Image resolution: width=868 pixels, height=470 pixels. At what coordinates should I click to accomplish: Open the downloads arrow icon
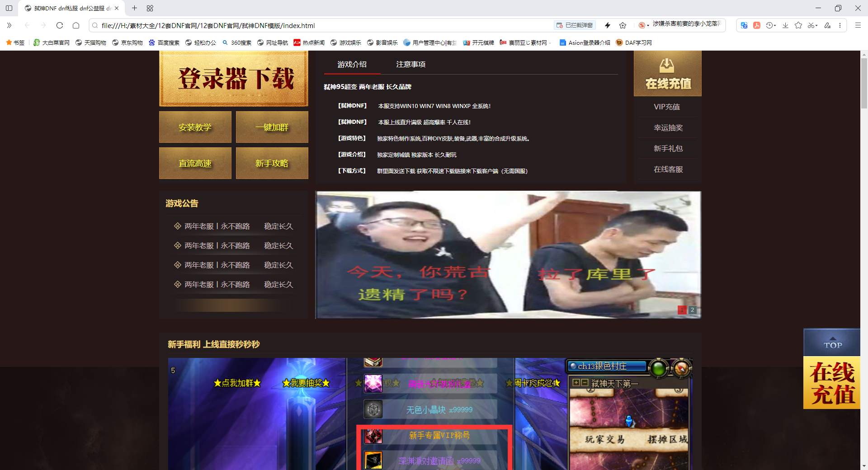coord(786,25)
